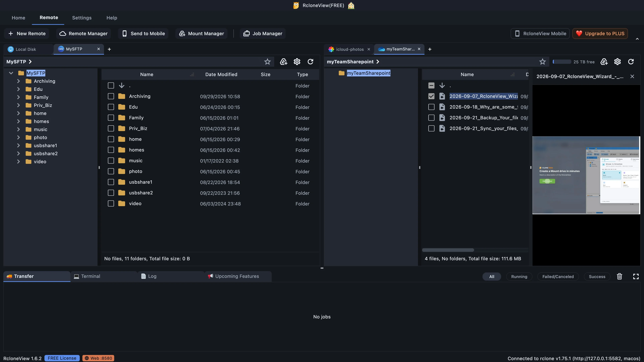Click the MySFTP breadcrumb chevron
This screenshot has height=362, width=644.
[30, 62]
